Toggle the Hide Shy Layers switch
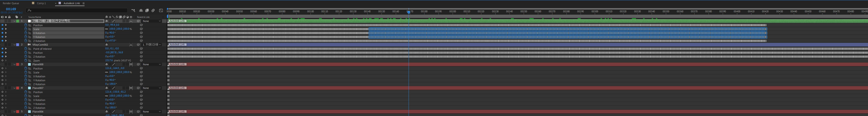This screenshot has height=116, width=868. tap(141, 11)
